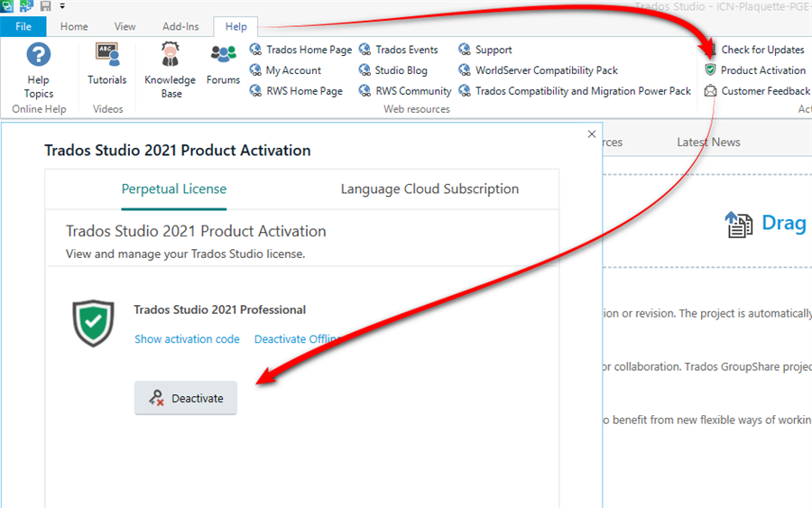The width and height of the screenshot is (812, 508).
Task: Switch to Language Cloud Subscription tab
Action: coord(429,189)
